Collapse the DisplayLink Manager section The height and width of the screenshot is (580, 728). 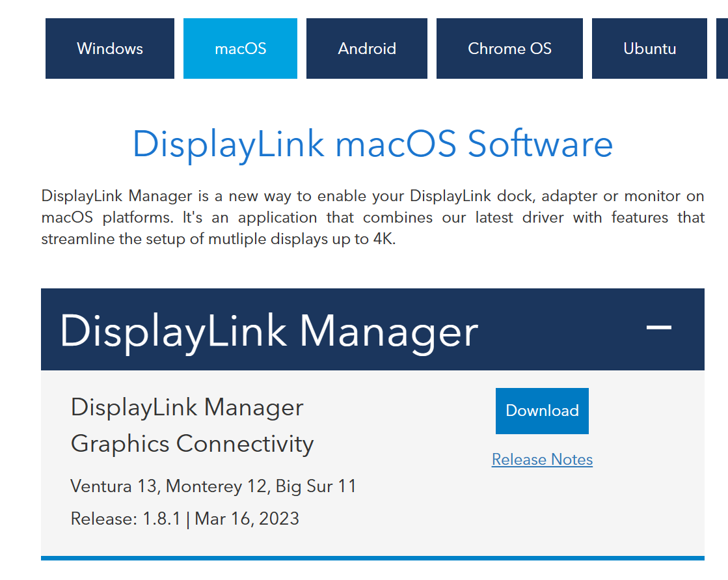pos(659,327)
